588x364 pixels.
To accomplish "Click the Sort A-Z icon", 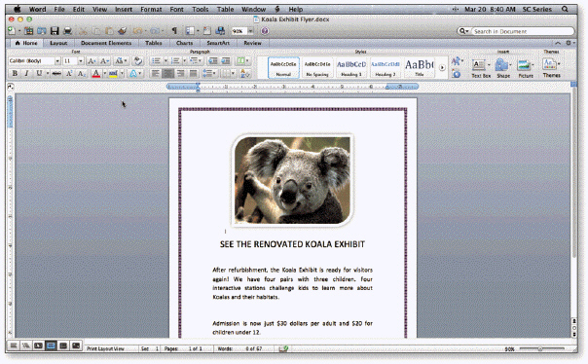I will tap(245, 74).
